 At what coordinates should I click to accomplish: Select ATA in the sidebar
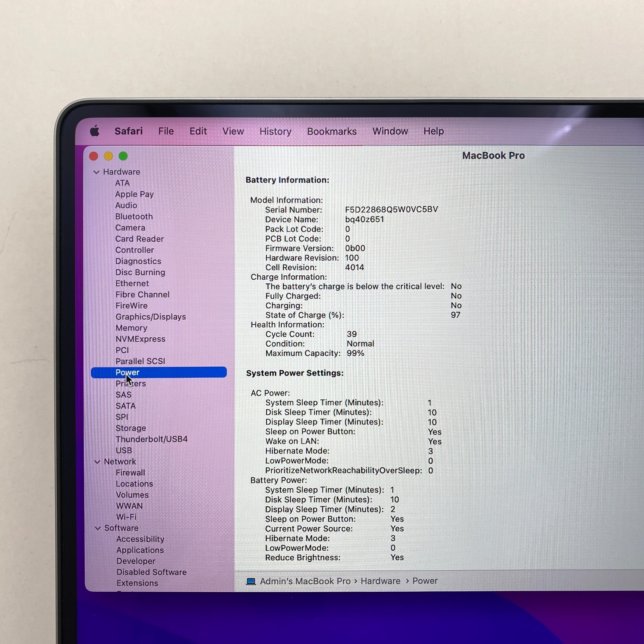(122, 183)
